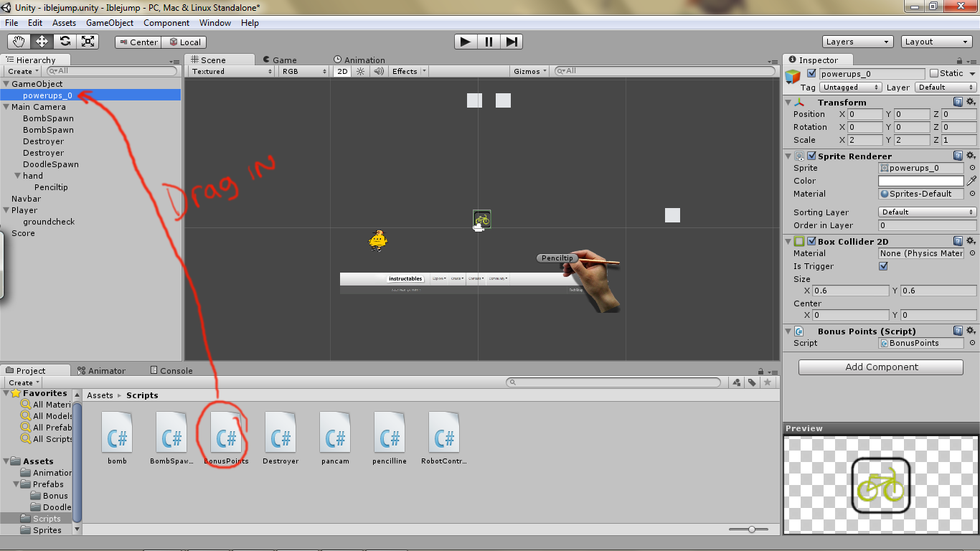Click the Search by Type icon in Project

pyautogui.click(x=737, y=382)
